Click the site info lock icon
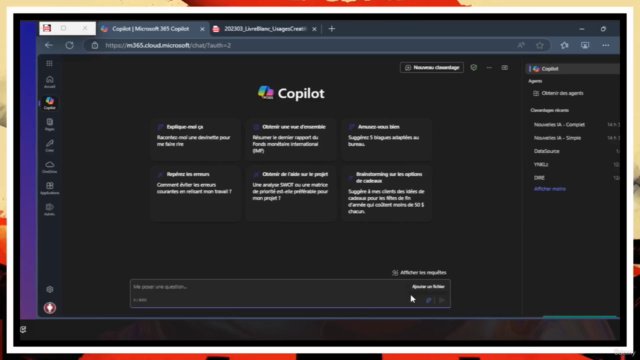This screenshot has height=360, width=640. coord(95,45)
